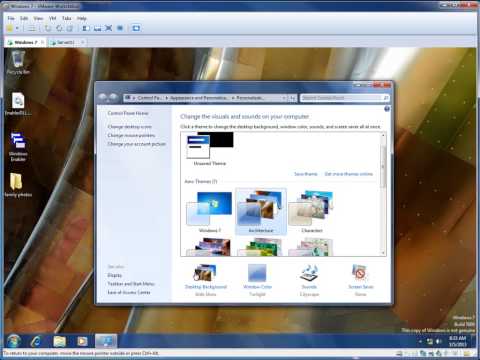
Task: Open the File menu in VMware
Action: 11,18
